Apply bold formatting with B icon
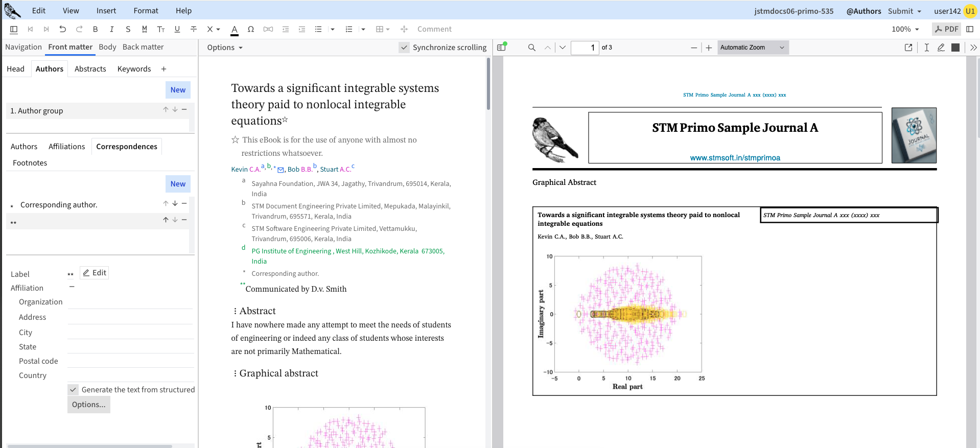This screenshot has width=980, height=448. pyautogui.click(x=95, y=29)
